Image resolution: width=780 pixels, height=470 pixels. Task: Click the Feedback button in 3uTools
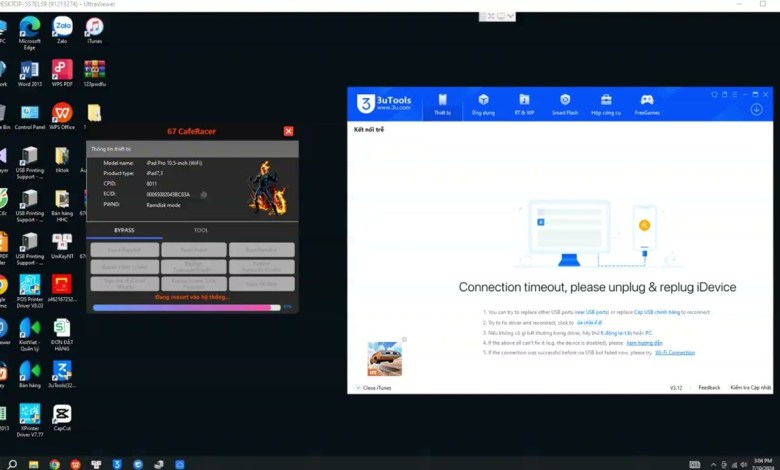tap(708, 387)
